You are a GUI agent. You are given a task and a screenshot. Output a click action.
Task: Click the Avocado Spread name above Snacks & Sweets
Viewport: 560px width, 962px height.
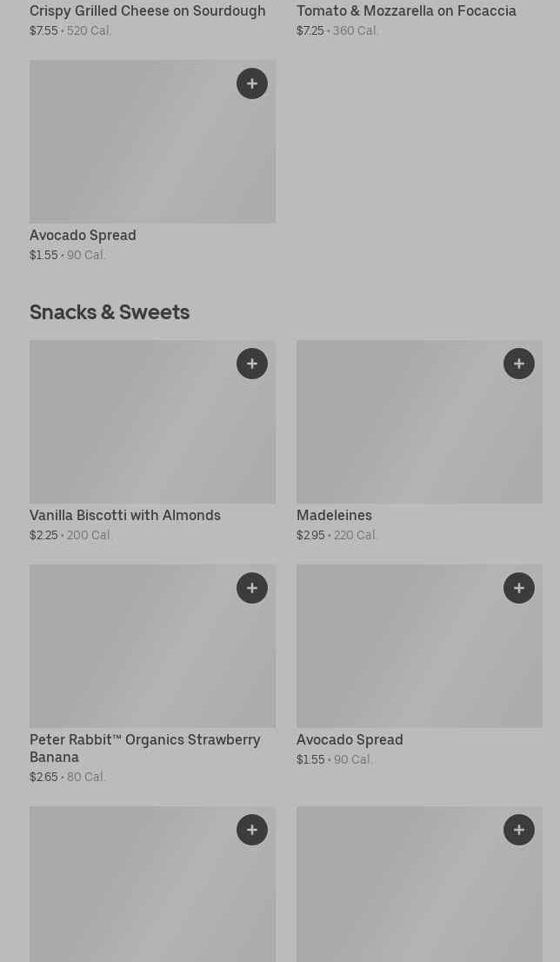pos(83,236)
